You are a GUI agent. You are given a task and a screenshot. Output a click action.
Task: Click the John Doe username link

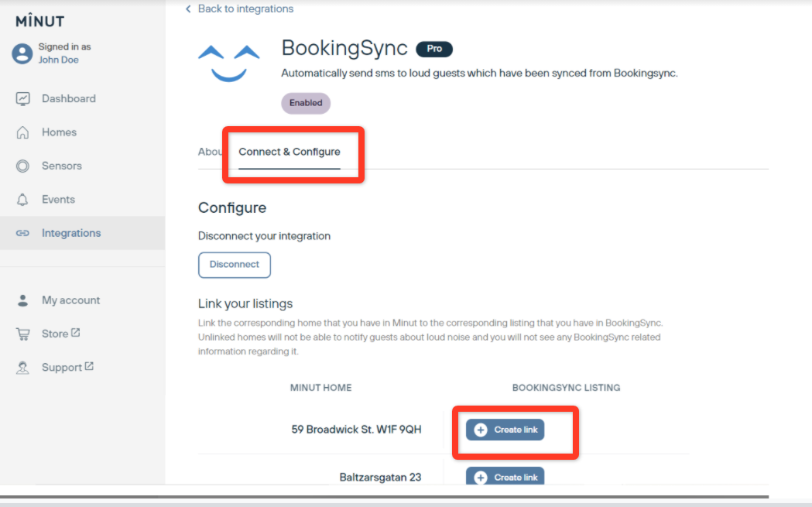coord(59,60)
